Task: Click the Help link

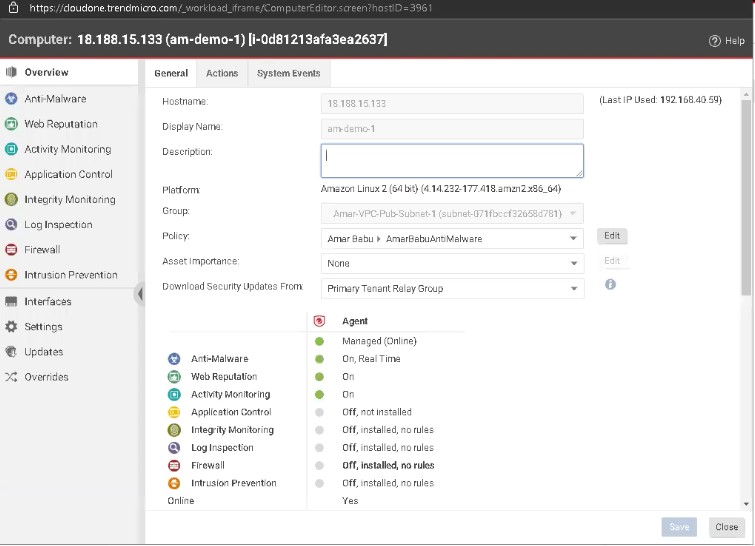Action: [734, 41]
